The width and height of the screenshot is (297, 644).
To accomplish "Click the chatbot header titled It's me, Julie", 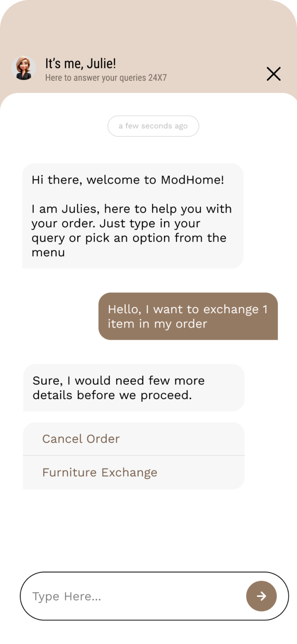I will [79, 63].
